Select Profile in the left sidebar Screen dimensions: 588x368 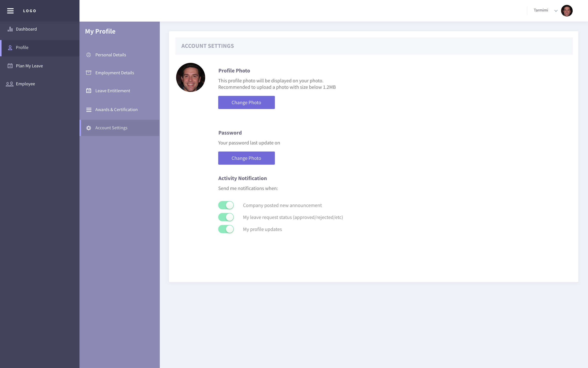click(40, 48)
